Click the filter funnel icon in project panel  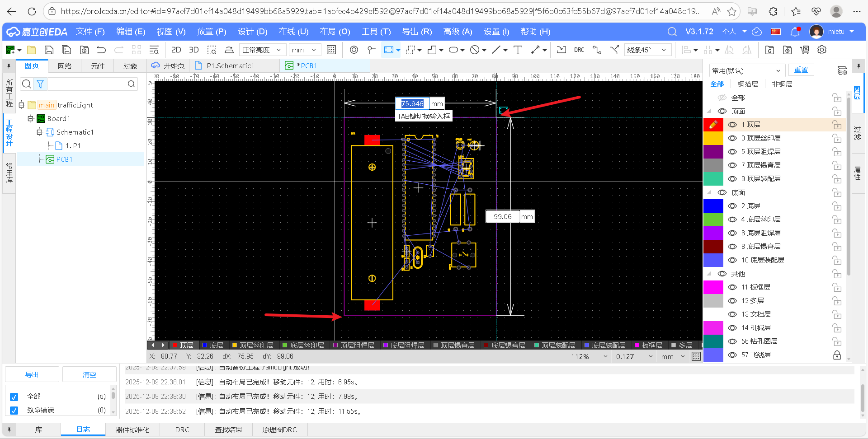tap(40, 84)
